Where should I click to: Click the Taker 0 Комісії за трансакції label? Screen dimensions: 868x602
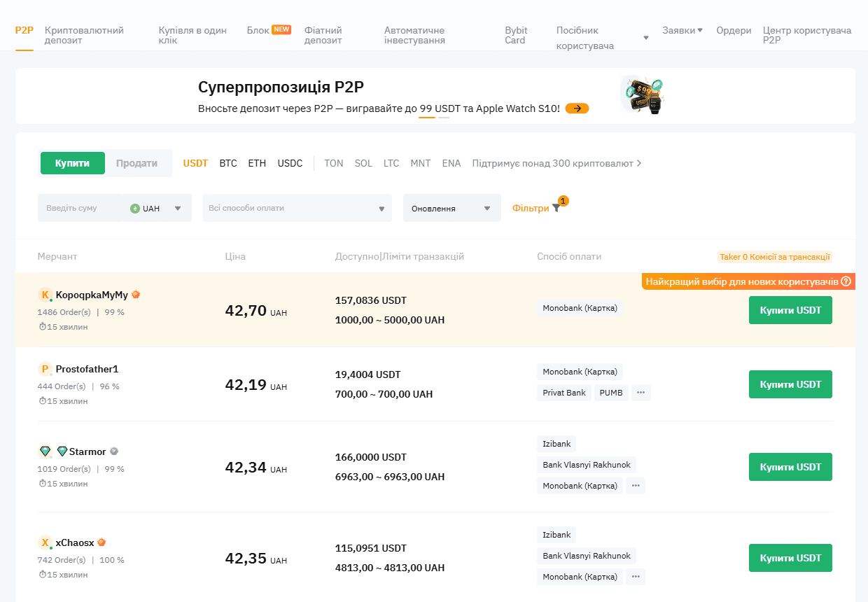(x=775, y=257)
